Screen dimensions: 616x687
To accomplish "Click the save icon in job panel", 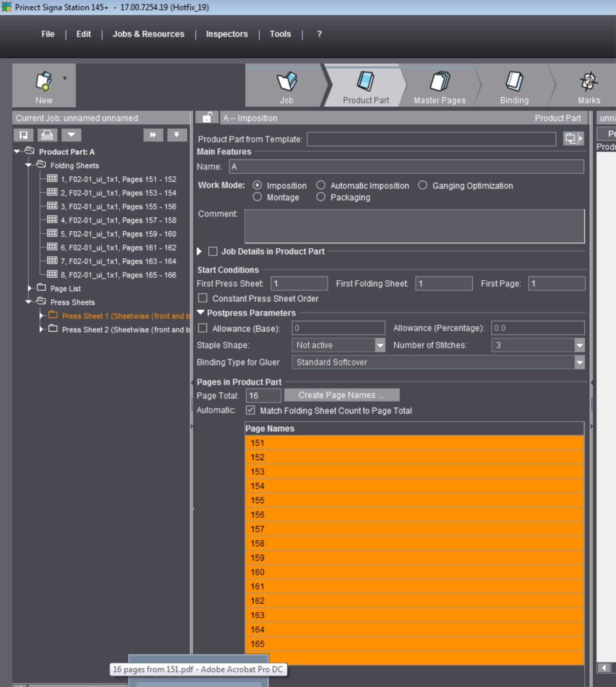I will tap(23, 135).
